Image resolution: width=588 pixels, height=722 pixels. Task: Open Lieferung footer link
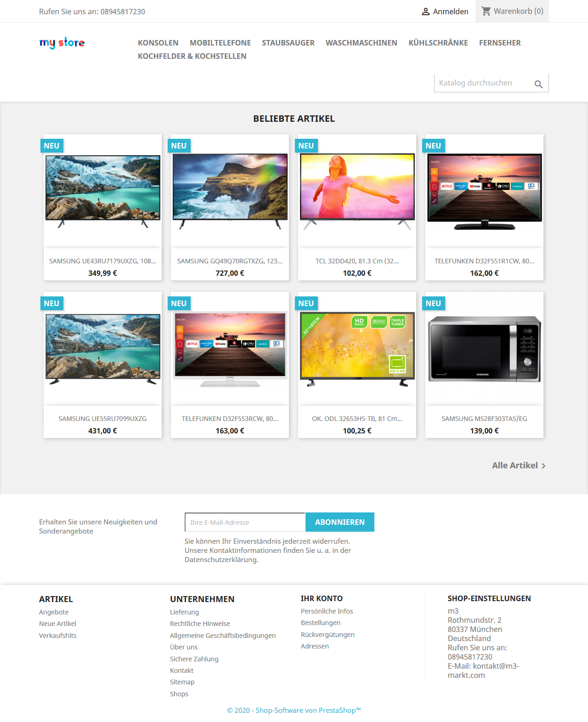[184, 612]
